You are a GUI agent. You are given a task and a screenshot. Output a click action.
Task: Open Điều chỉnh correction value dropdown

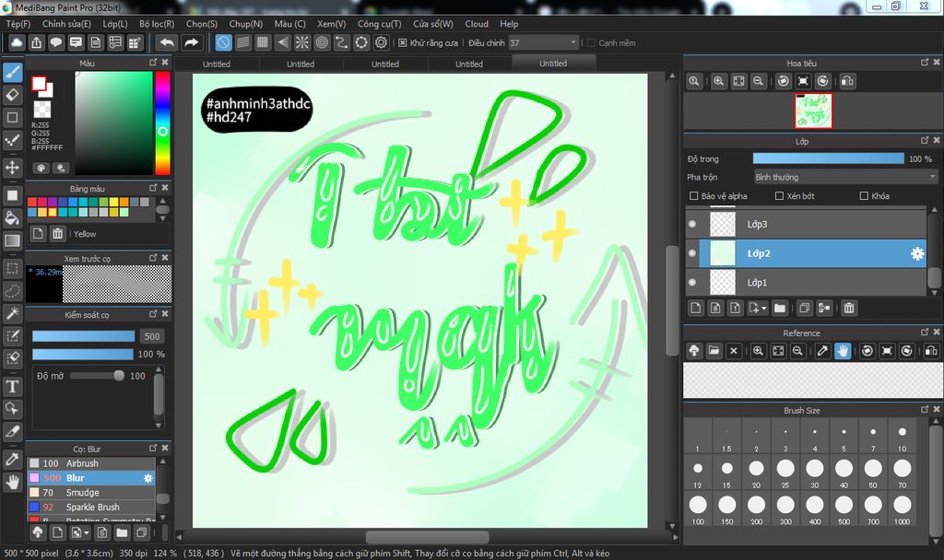(543, 42)
